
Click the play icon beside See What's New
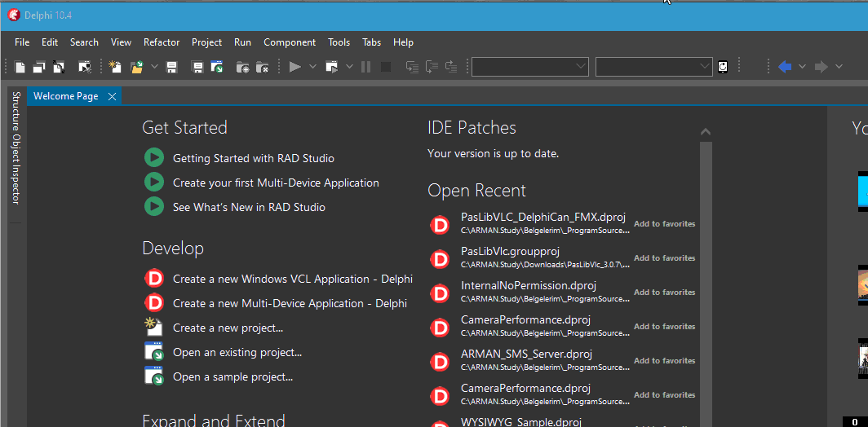coord(154,206)
